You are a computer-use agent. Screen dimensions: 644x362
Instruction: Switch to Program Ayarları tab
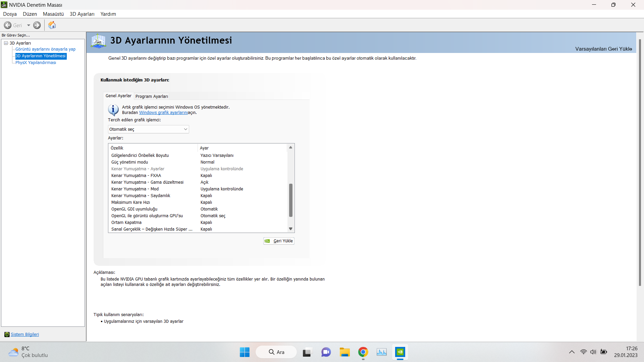point(152,97)
